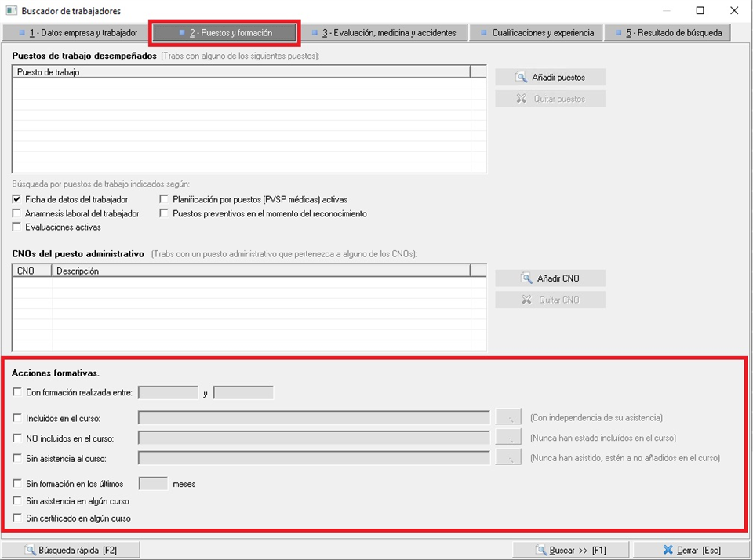This screenshot has height=560, width=753.
Task: Open course picker for Sin asistencia al curso
Action: [x=508, y=458]
